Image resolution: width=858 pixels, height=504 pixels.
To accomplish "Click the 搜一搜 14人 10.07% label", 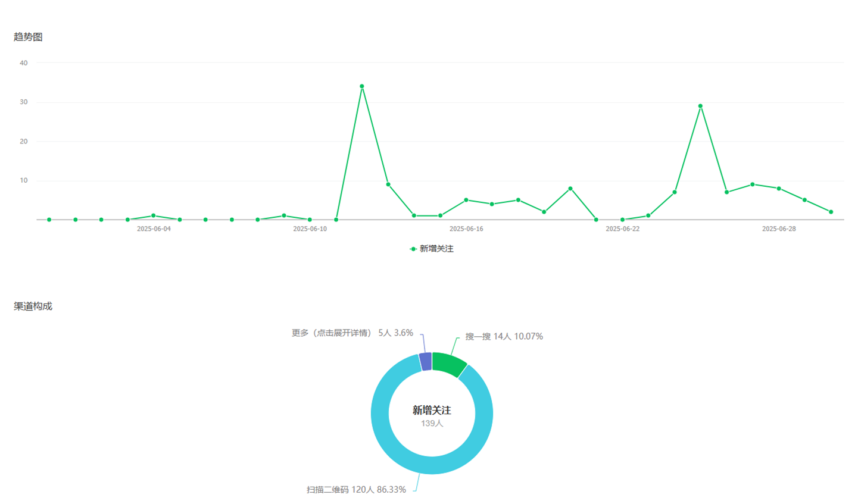I will point(504,336).
